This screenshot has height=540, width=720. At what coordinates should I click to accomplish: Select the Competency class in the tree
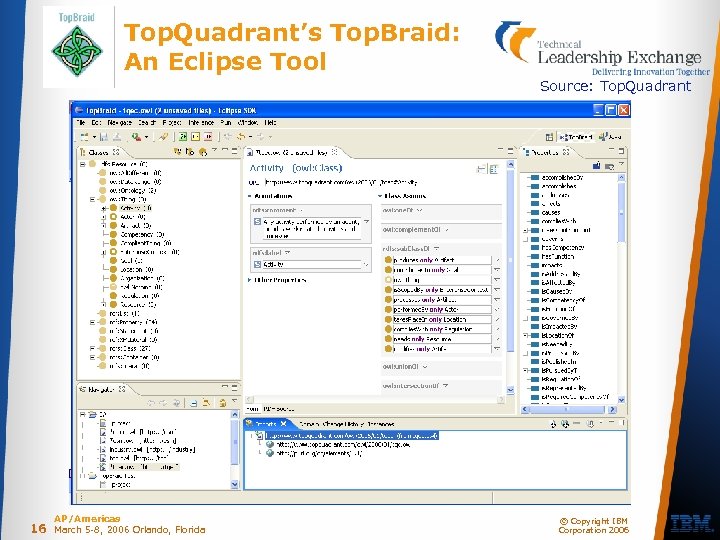pyautogui.click(x=142, y=234)
